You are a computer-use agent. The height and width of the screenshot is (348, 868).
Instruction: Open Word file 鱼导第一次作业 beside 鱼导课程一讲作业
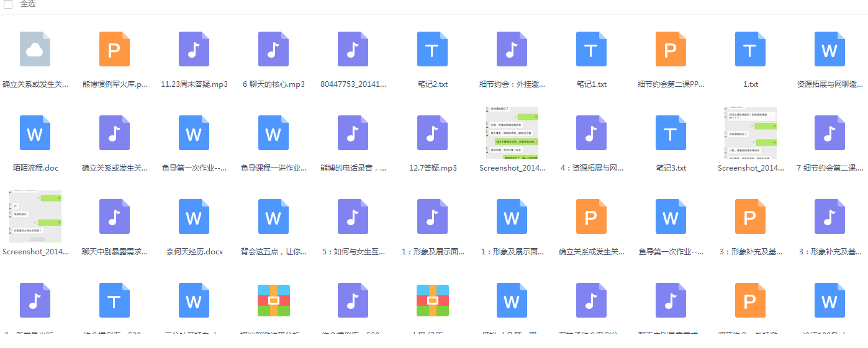coord(194,133)
